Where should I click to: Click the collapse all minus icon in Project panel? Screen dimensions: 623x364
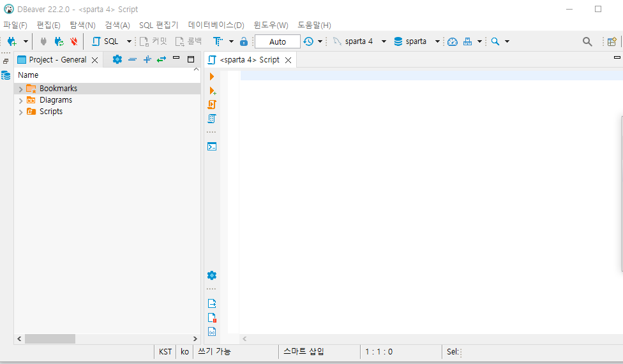pyautogui.click(x=132, y=59)
